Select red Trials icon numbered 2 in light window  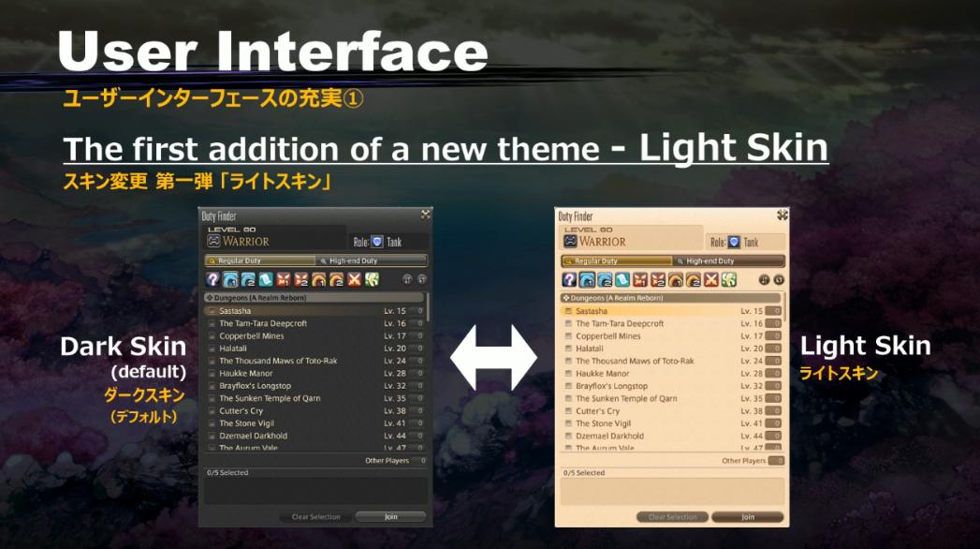pos(657,279)
